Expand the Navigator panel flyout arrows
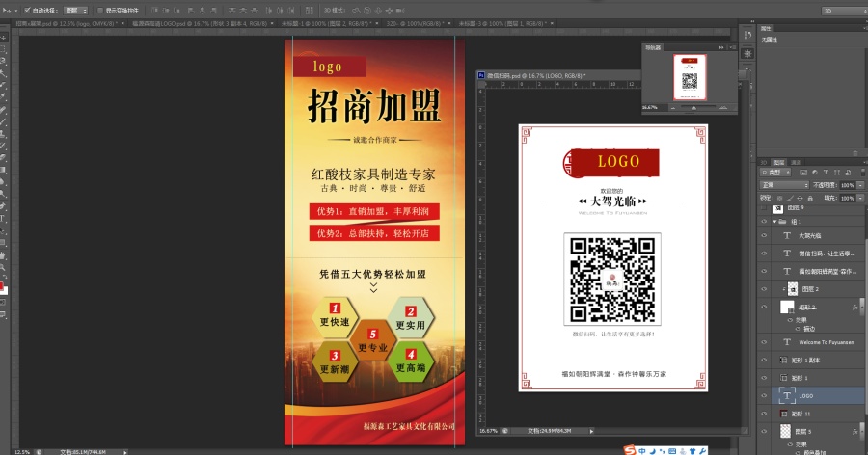 point(721,47)
